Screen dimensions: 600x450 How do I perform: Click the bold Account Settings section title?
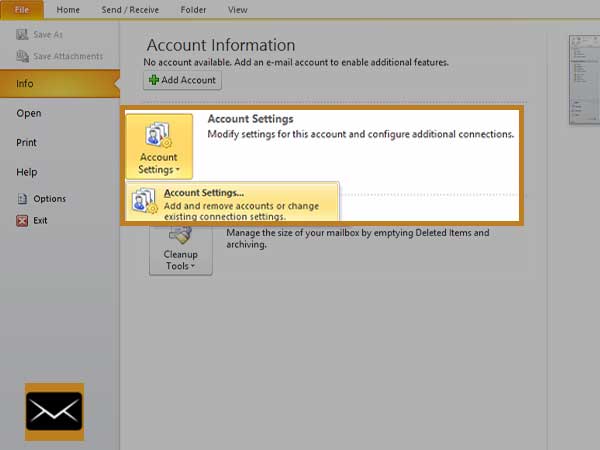click(251, 119)
